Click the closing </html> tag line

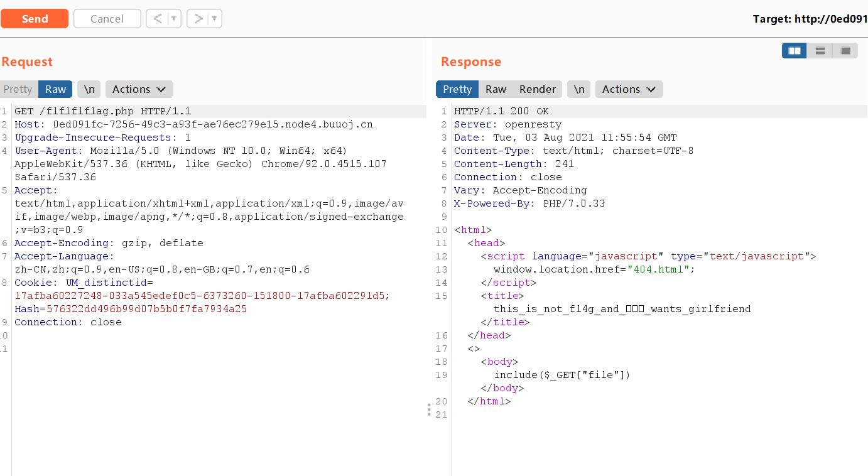(489, 401)
